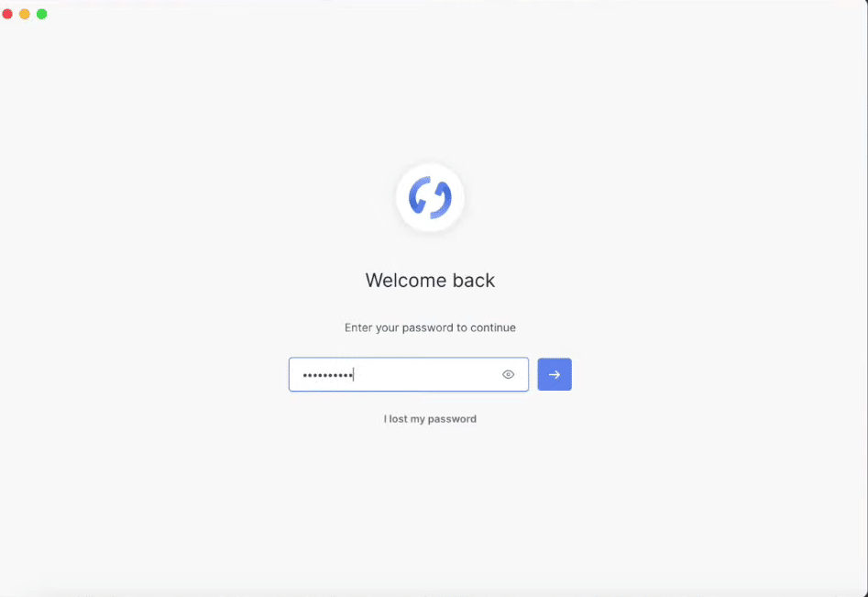Continue to log in via arrow icon

(x=555, y=374)
